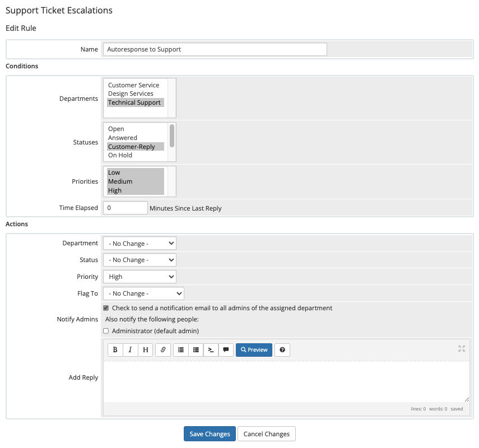Screen dimensions: 479x448
Task: Select Low priority condition
Action: pyautogui.click(x=136, y=172)
